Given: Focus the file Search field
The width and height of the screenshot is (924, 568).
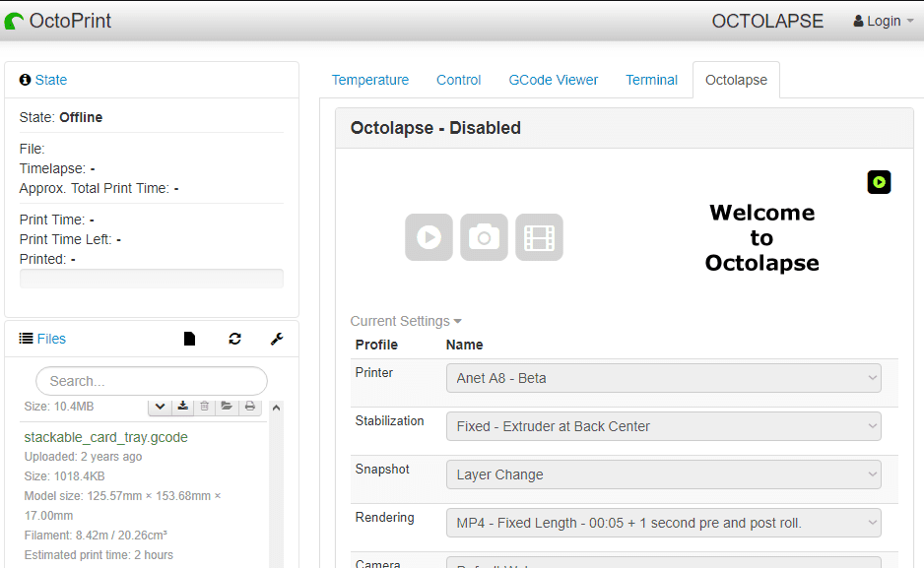Looking at the screenshot, I should coord(152,381).
